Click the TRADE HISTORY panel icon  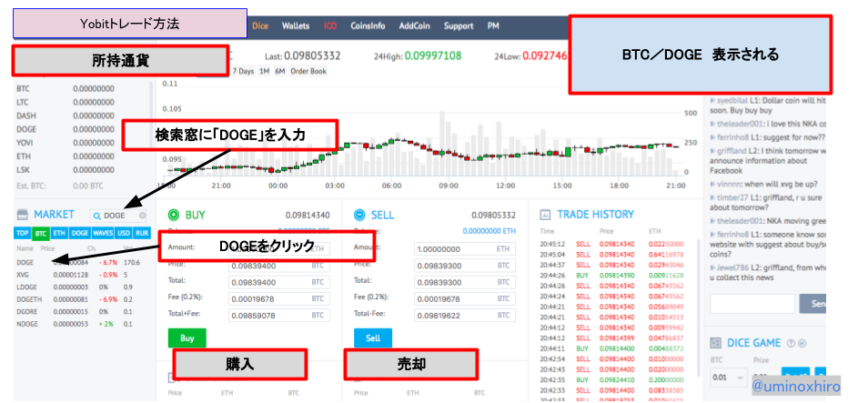click(x=545, y=214)
